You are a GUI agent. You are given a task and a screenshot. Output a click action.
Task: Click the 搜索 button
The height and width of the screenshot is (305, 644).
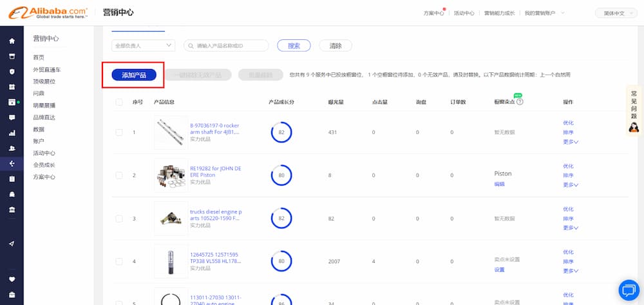point(294,46)
